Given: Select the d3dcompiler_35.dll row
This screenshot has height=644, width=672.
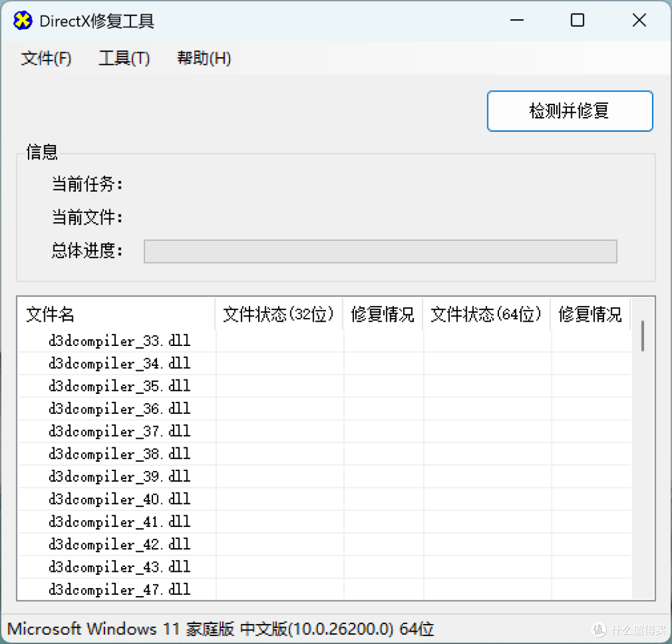Looking at the screenshot, I should (324, 386).
